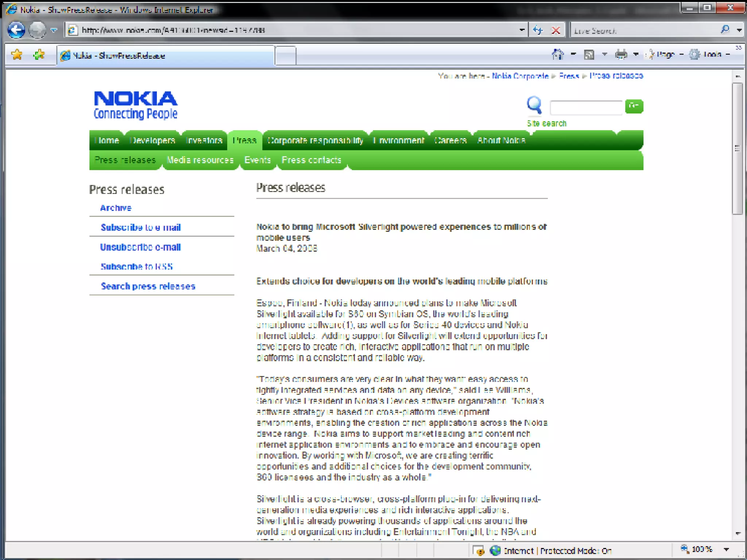
Task: Open the zoom level dropdown arrow
Action: click(726, 550)
